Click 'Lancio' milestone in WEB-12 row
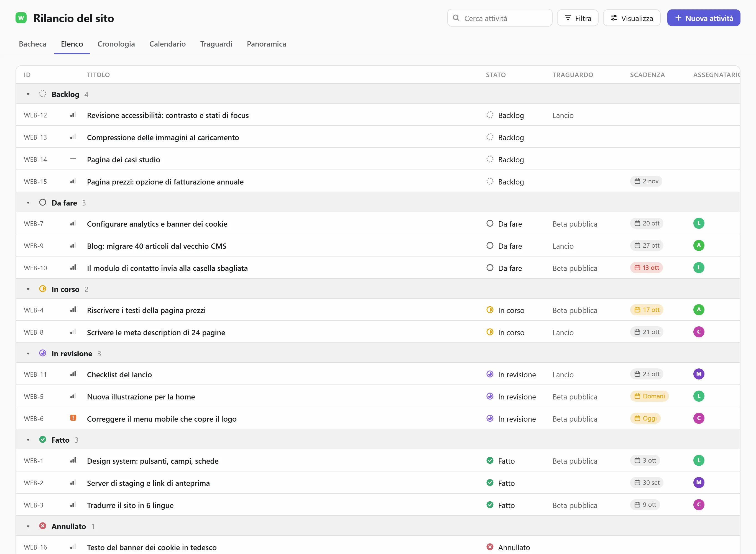The width and height of the screenshot is (756, 554). pyautogui.click(x=563, y=115)
